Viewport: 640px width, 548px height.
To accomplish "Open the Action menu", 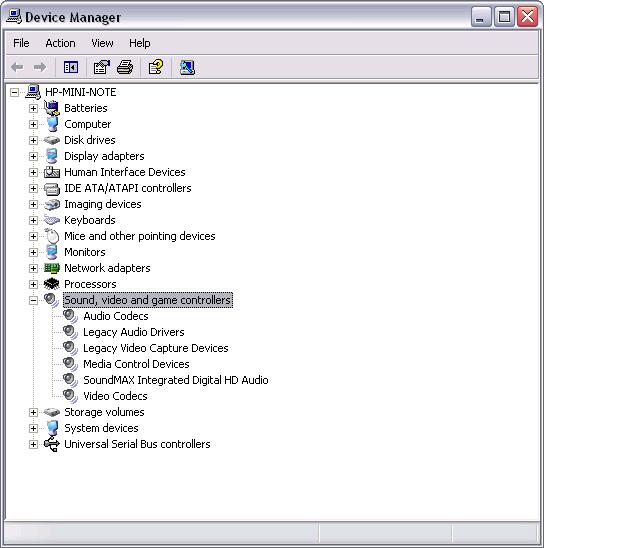I will coord(60,43).
